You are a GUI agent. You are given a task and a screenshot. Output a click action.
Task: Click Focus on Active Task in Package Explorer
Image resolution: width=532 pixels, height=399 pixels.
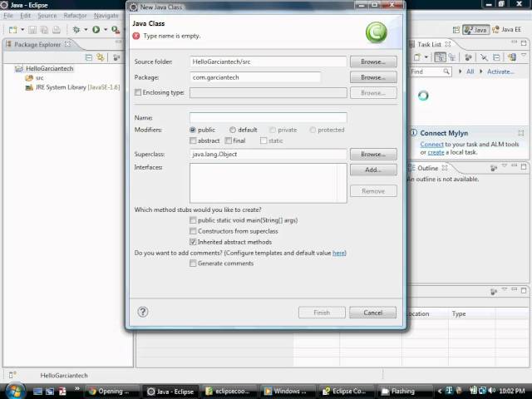pos(116,57)
